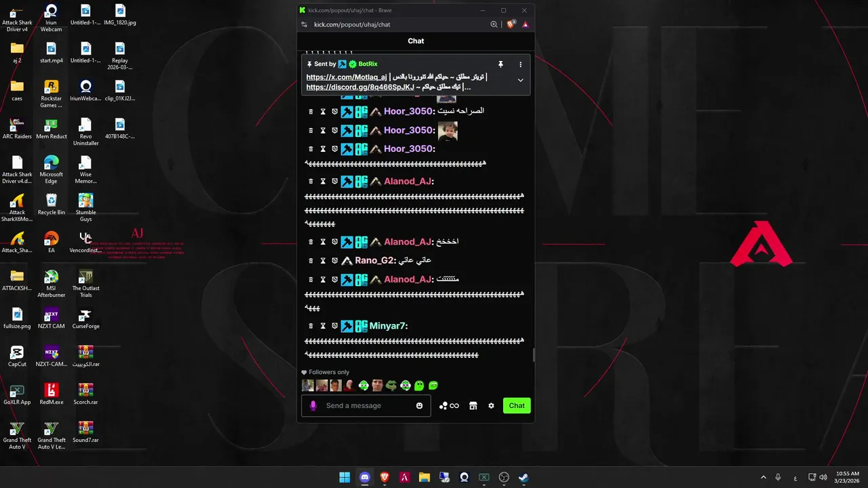Click the child photo in Hoor_3050's message
This screenshot has height=488, width=868.
click(448, 131)
